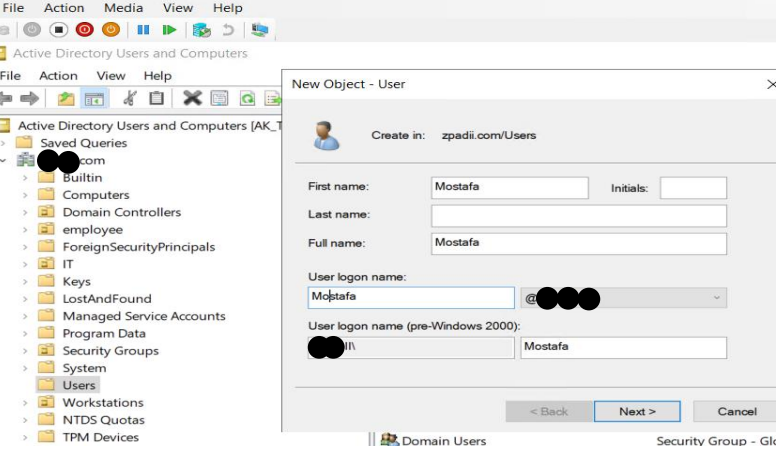
Task: Open Action menu in the VM window
Action: (x=64, y=8)
